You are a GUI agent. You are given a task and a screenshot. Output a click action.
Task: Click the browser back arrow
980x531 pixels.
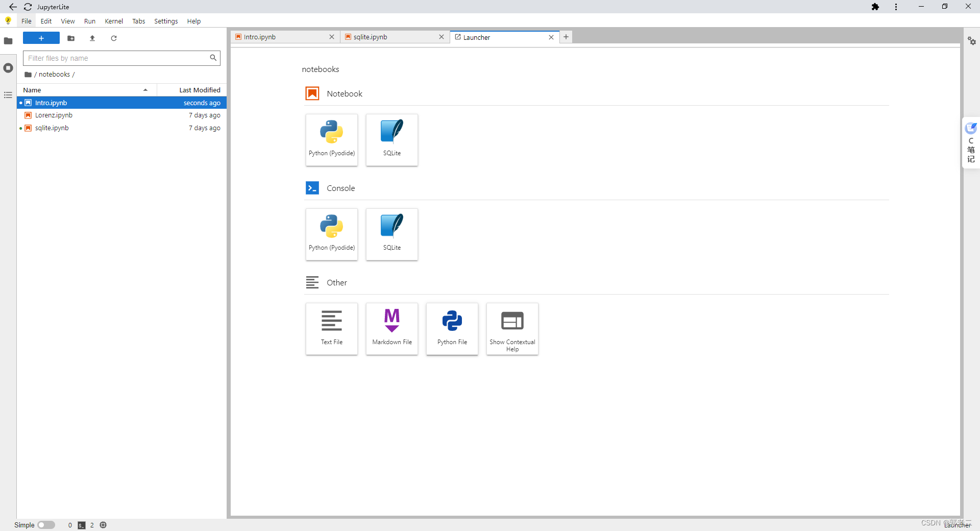point(13,7)
